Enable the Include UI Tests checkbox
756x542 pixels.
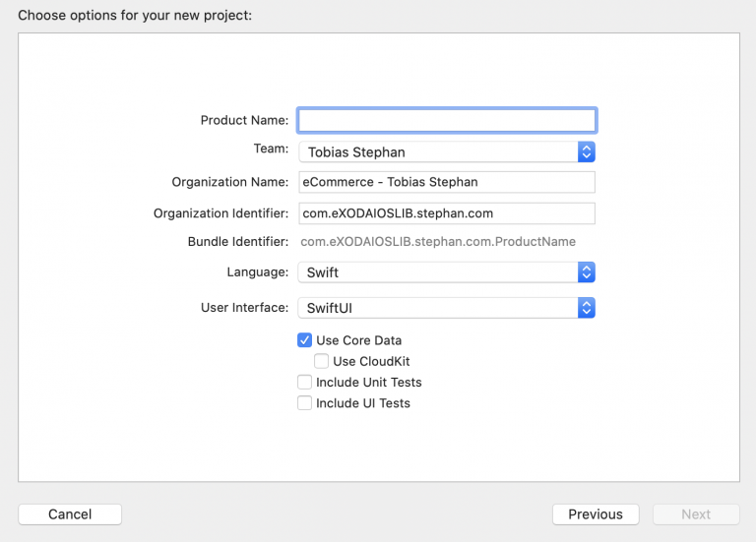305,402
